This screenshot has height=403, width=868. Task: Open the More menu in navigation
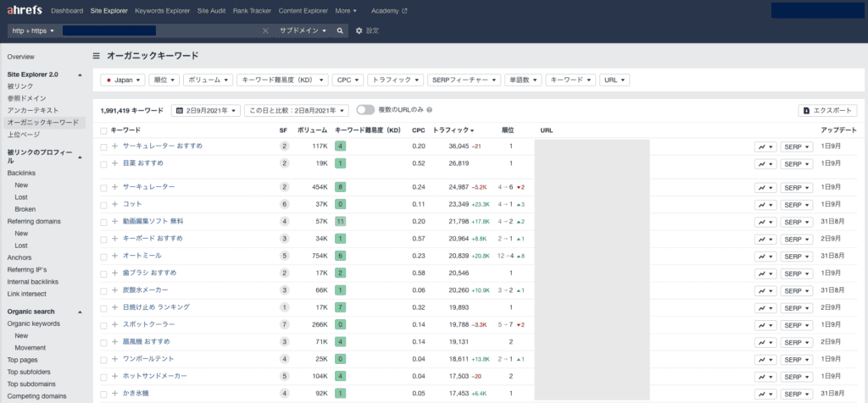click(346, 10)
